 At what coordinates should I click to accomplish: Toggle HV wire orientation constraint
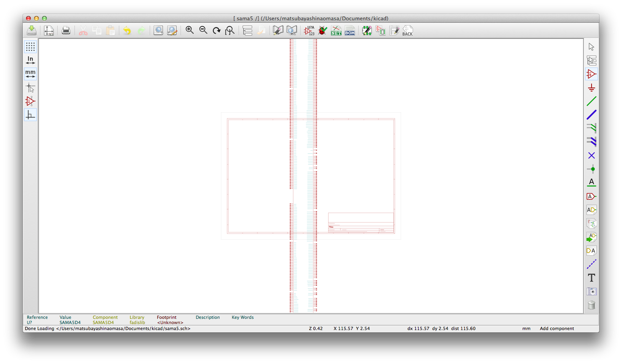pyautogui.click(x=31, y=114)
